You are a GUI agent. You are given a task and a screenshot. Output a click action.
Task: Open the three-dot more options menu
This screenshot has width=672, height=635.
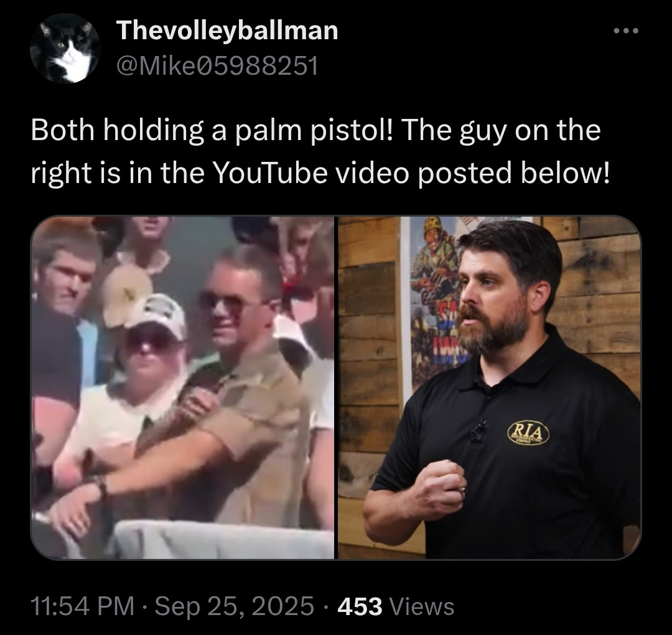pos(626,31)
